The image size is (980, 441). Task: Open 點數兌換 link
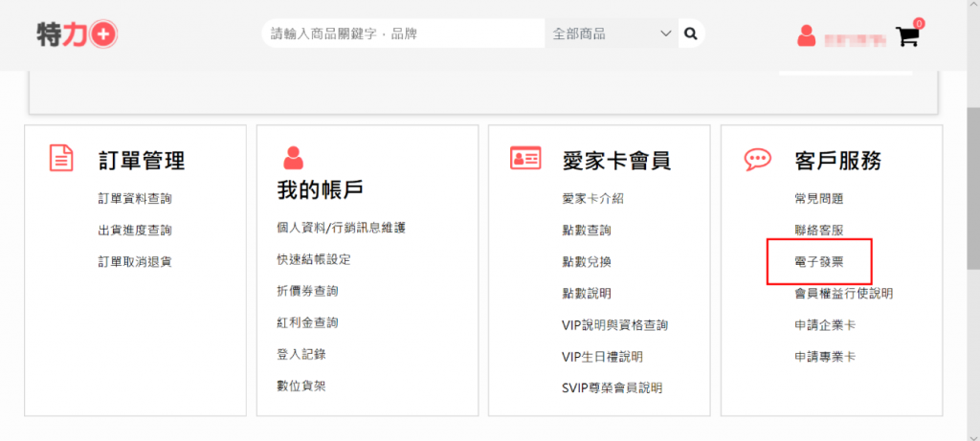point(587,262)
